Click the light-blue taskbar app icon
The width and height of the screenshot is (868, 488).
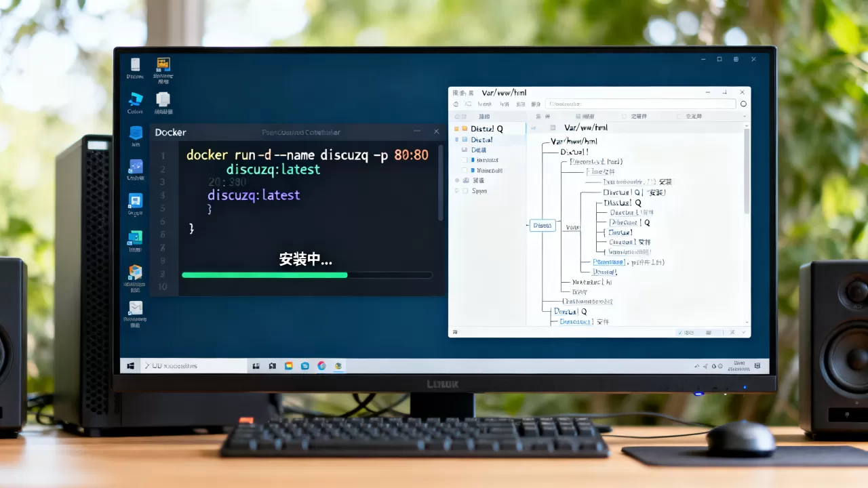pyautogui.click(x=305, y=366)
